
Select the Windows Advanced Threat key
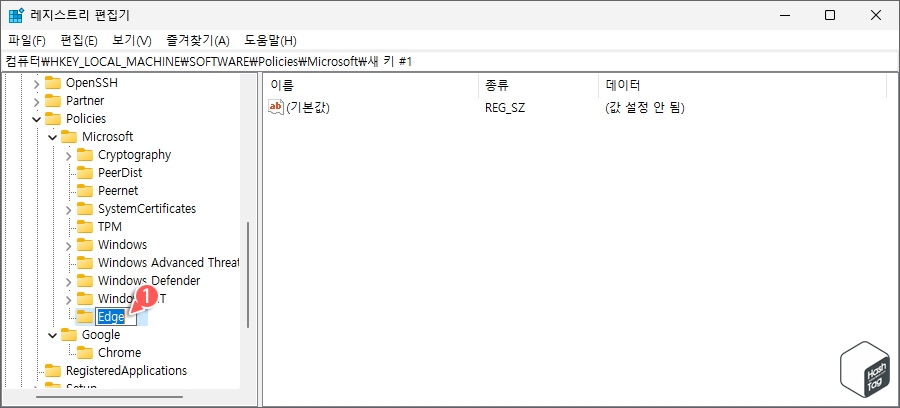point(168,263)
